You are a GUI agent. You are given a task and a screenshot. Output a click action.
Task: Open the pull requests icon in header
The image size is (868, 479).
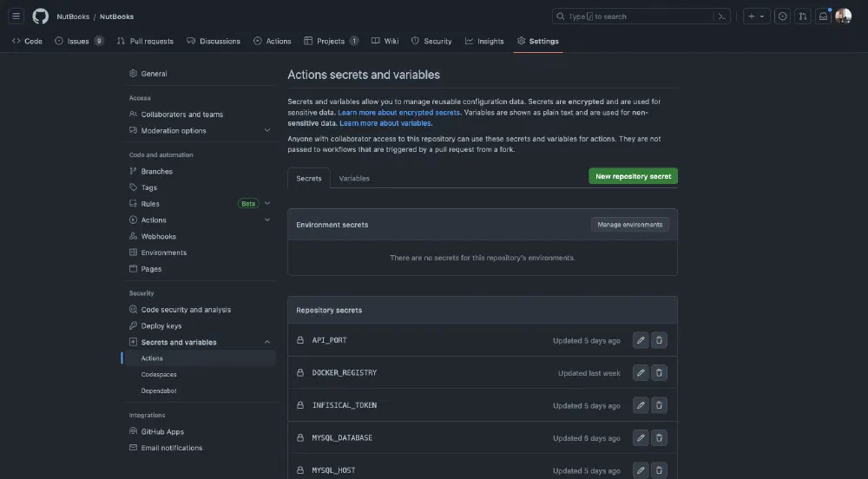pos(803,16)
